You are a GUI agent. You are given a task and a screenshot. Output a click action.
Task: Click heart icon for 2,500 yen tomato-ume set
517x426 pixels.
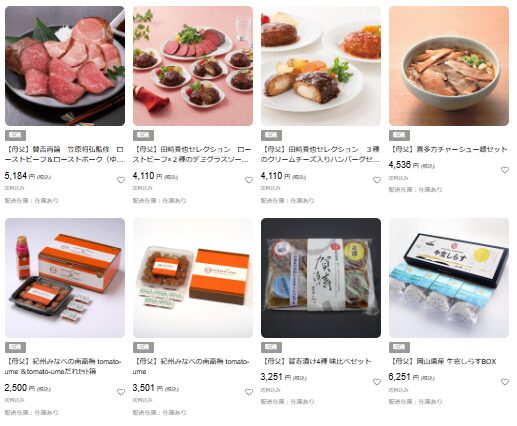(121, 392)
